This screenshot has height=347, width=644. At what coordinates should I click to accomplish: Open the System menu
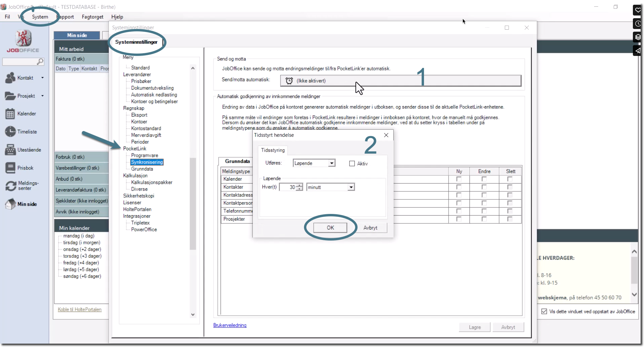(x=40, y=17)
